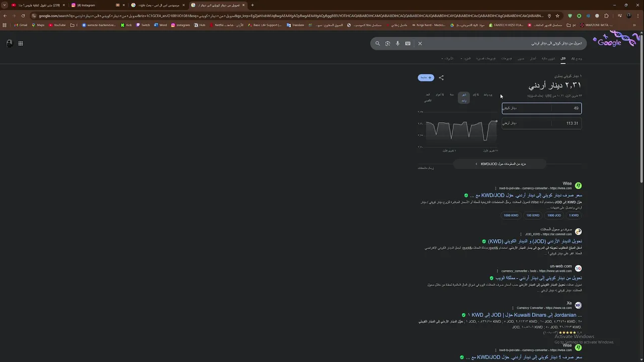This screenshot has height=362, width=644.
Task: Select the Videos (فيديوهات) search tab
Action: point(507,58)
